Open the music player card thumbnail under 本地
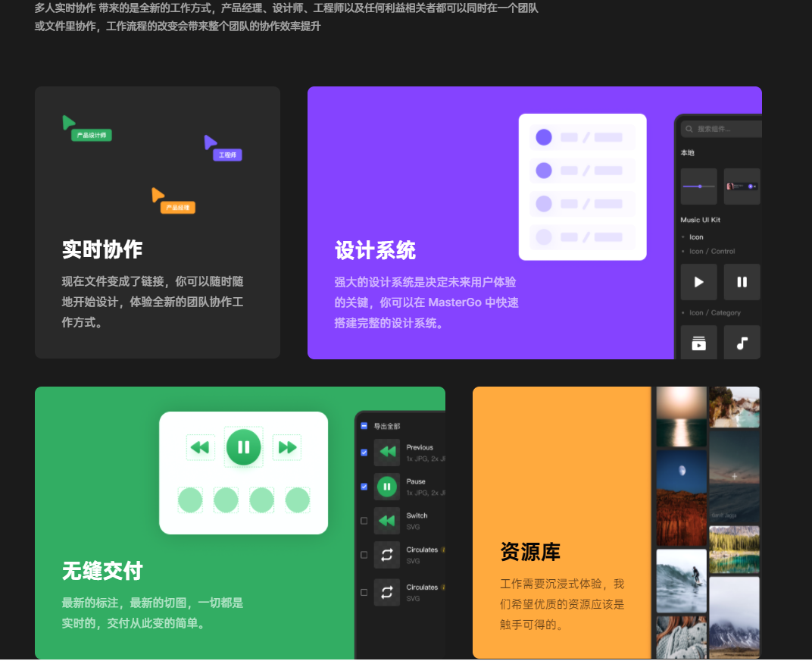Viewport: 812px width, 661px height. coord(742,186)
